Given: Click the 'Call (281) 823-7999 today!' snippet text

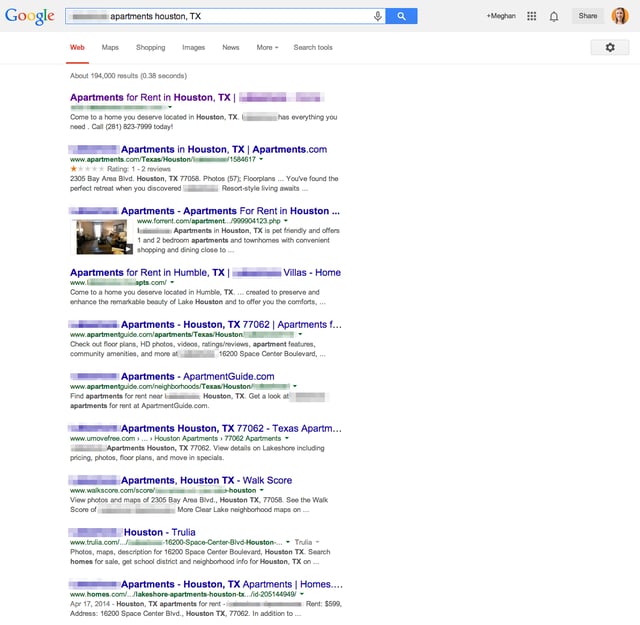Looking at the screenshot, I should tap(132, 127).
